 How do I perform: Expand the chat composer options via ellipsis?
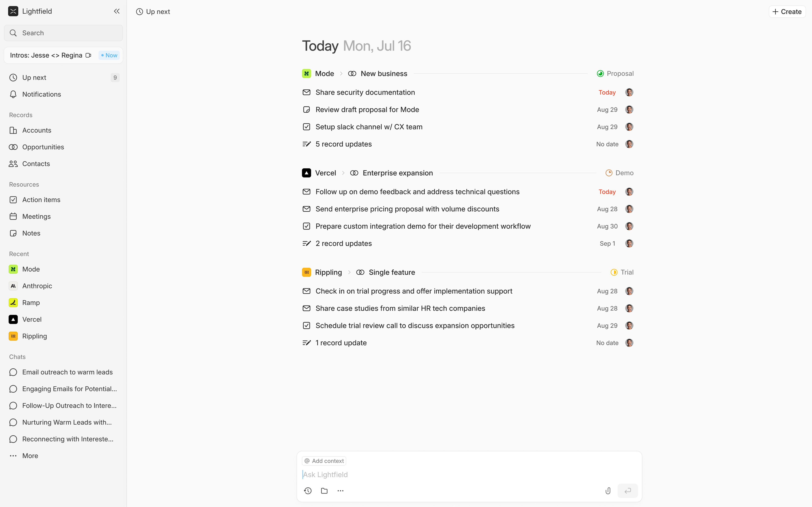tap(340, 491)
